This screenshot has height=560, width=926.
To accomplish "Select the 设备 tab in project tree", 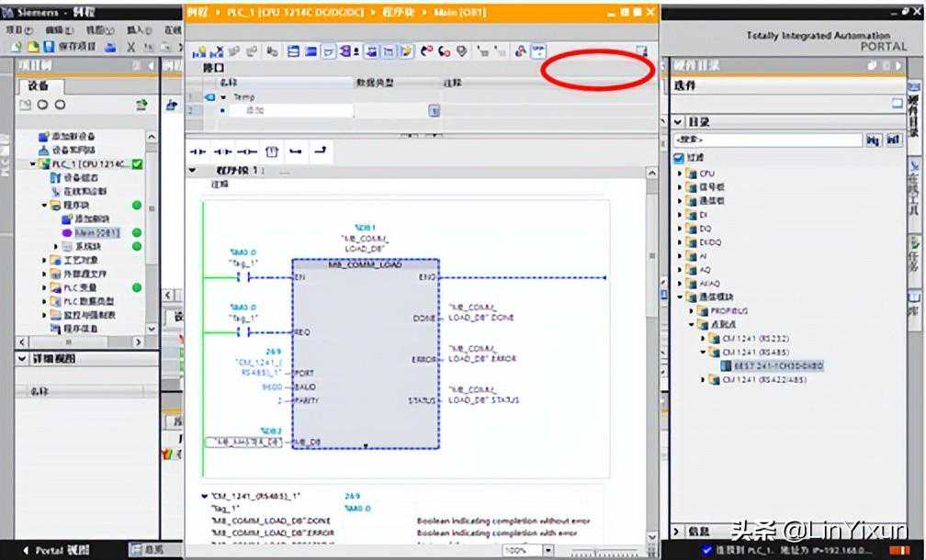I will 39,85.
